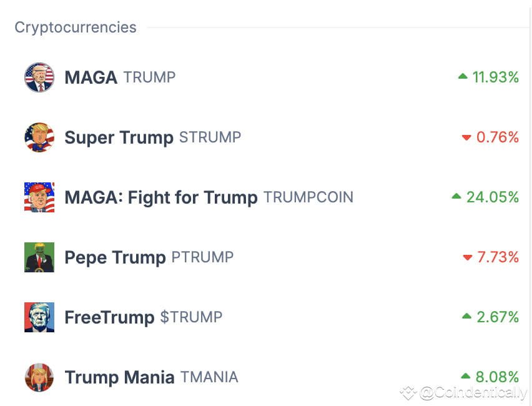Click the red down arrow beside 7.73%
The image size is (532, 406).
click(x=468, y=257)
